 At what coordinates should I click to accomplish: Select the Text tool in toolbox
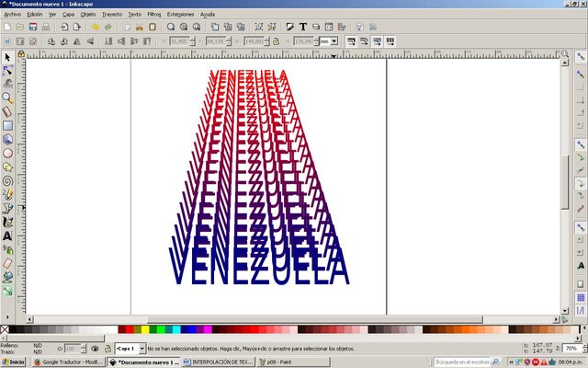click(x=7, y=236)
